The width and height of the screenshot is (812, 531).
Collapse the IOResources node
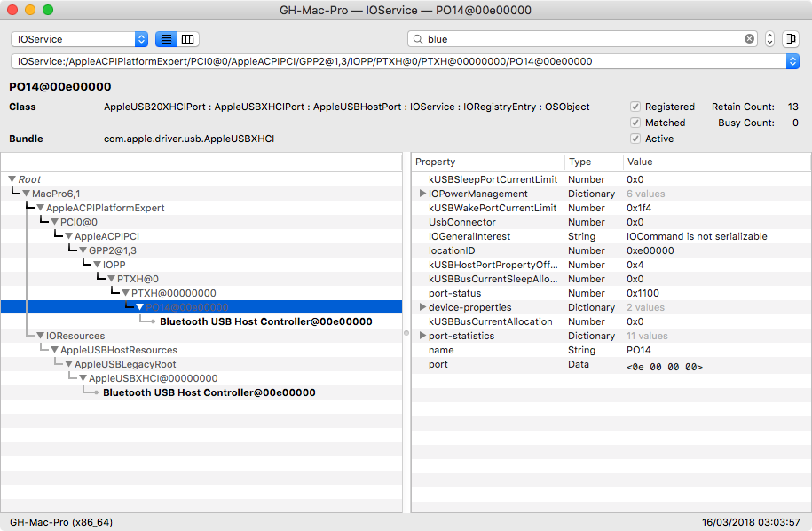41,336
